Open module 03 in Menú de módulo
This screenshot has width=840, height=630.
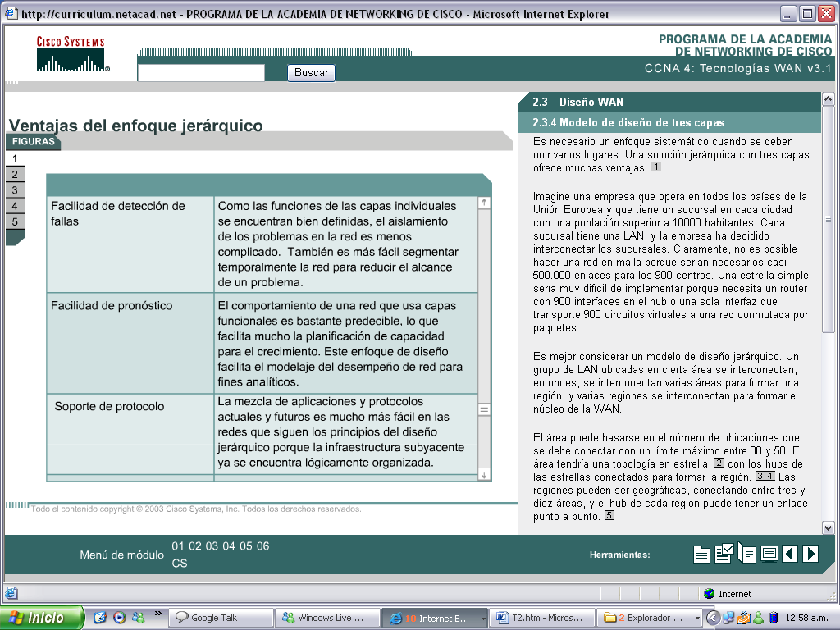pyautogui.click(x=212, y=546)
